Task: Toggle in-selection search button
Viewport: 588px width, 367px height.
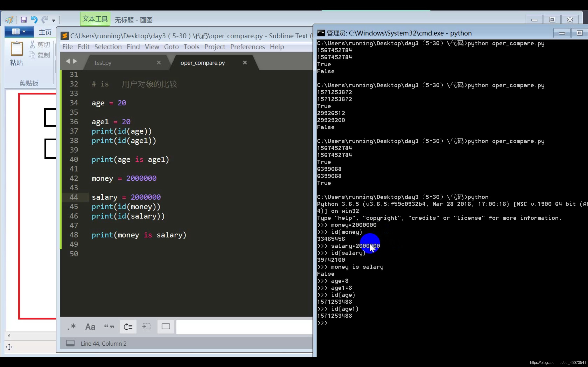Action: (147, 327)
